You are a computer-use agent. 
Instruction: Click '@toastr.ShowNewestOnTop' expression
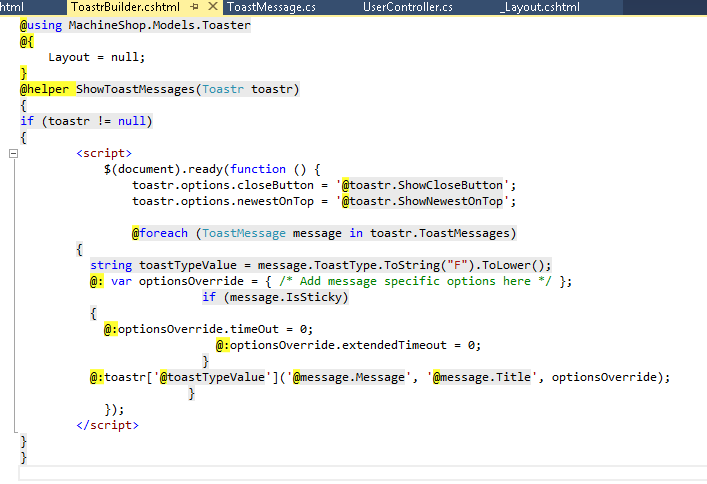(422, 201)
